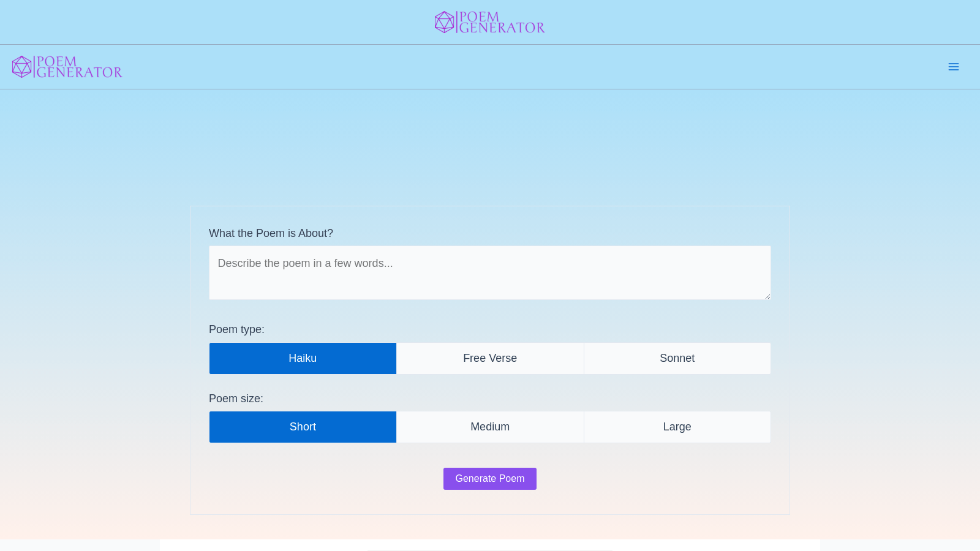Click the polyhedron icon in the top center logo

[444, 22]
